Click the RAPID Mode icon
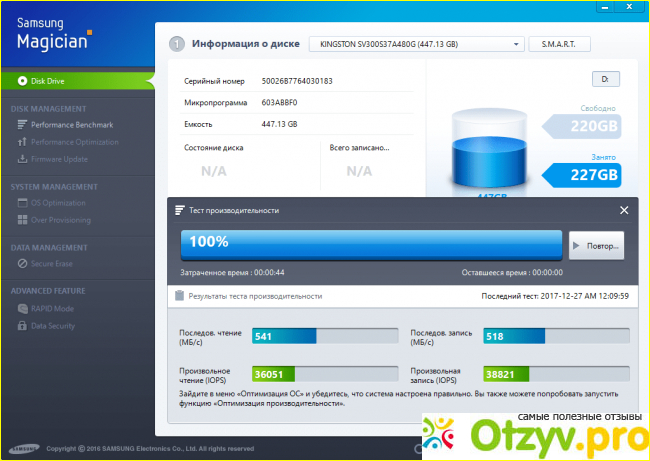 pyautogui.click(x=23, y=309)
